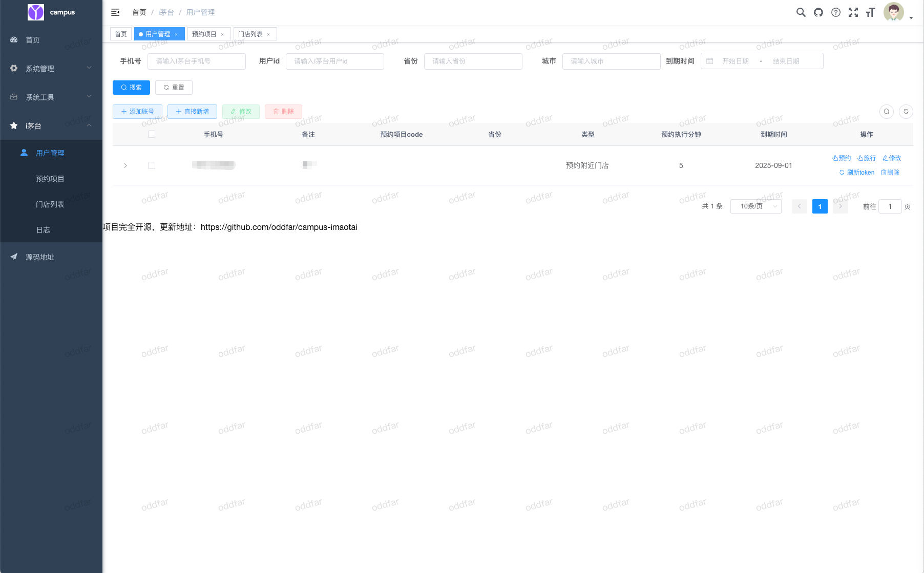Viewport: 924px width, 573px height.
Task: Expand the 系统管理 sidebar menu
Action: point(51,69)
